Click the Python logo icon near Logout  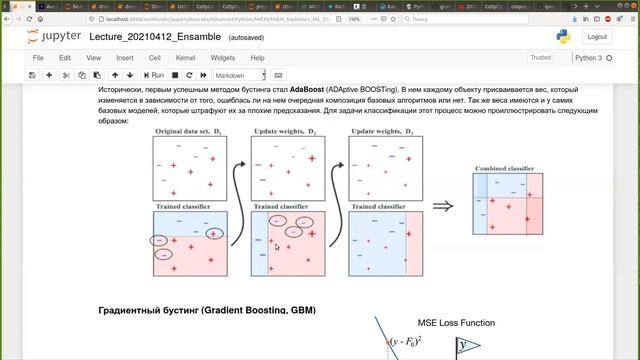tap(564, 37)
